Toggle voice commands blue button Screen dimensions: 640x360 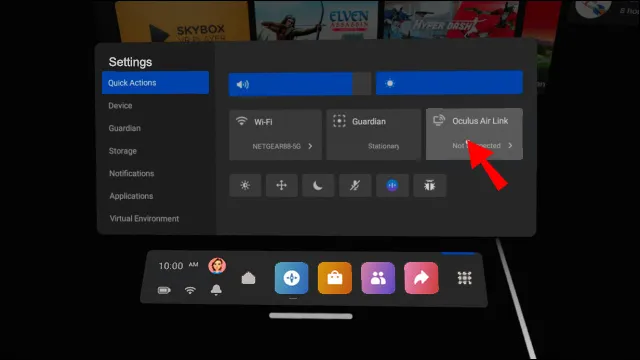tap(392, 186)
